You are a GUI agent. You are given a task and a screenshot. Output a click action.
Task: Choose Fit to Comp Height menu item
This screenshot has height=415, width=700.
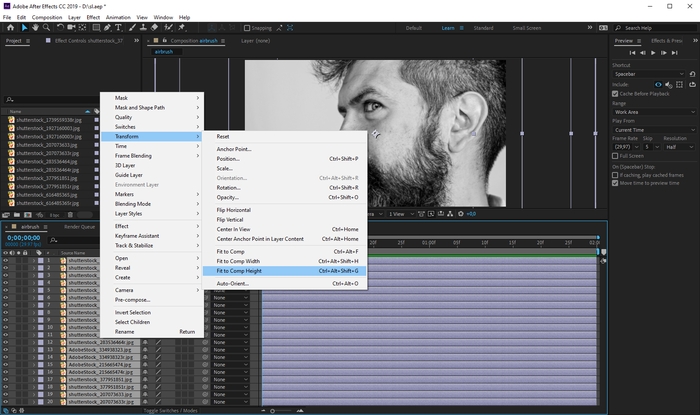285,271
